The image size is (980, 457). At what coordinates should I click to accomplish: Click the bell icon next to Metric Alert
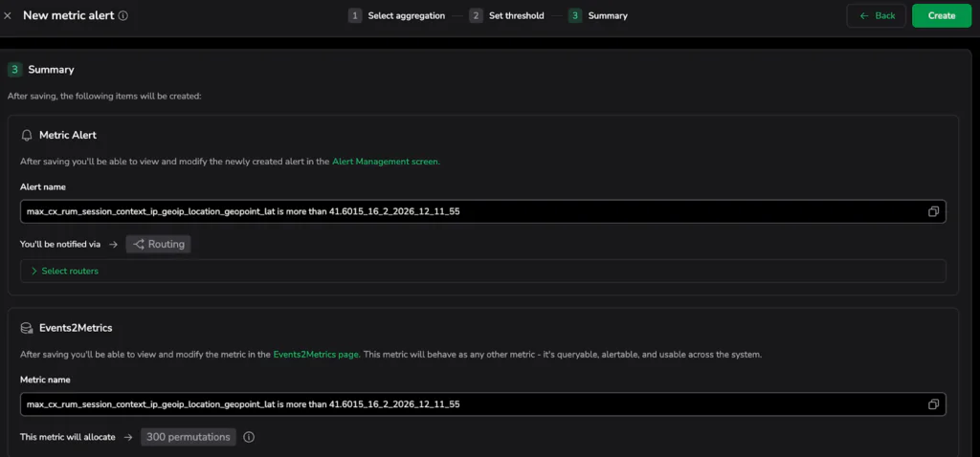click(27, 136)
